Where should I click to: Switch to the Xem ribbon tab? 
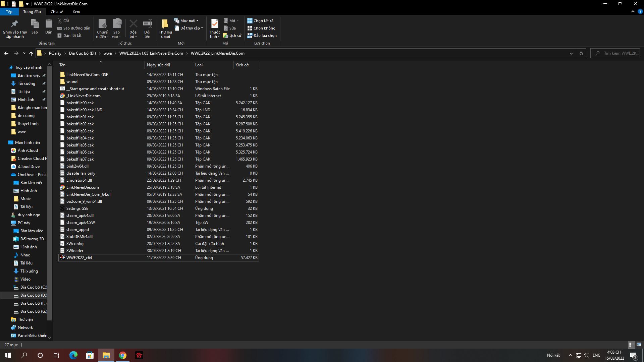pyautogui.click(x=76, y=12)
